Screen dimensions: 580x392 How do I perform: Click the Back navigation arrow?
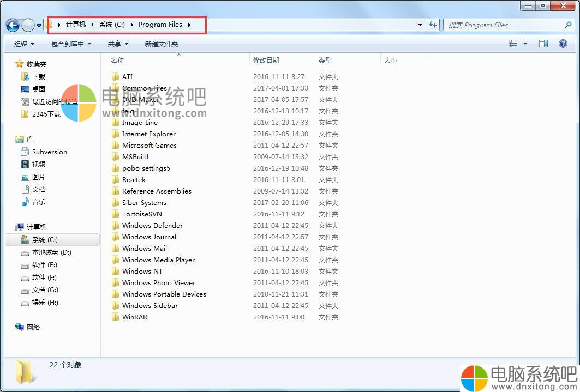pos(13,25)
